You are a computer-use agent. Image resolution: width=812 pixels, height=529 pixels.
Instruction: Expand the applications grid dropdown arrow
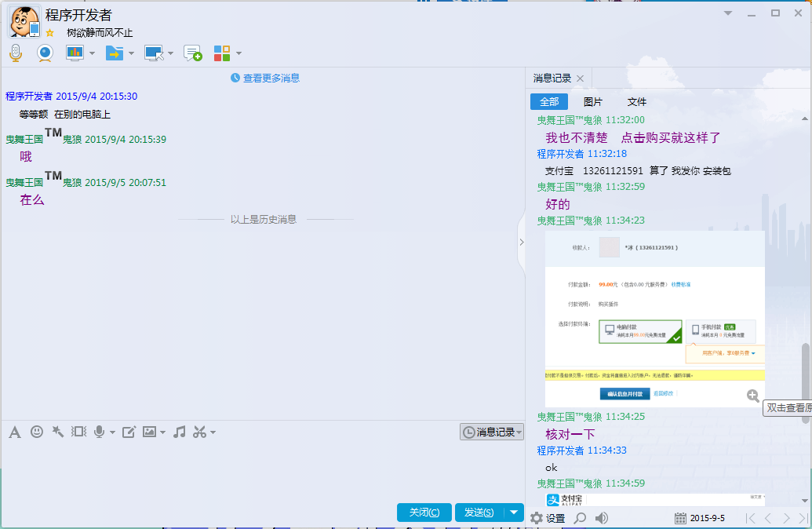click(x=239, y=53)
